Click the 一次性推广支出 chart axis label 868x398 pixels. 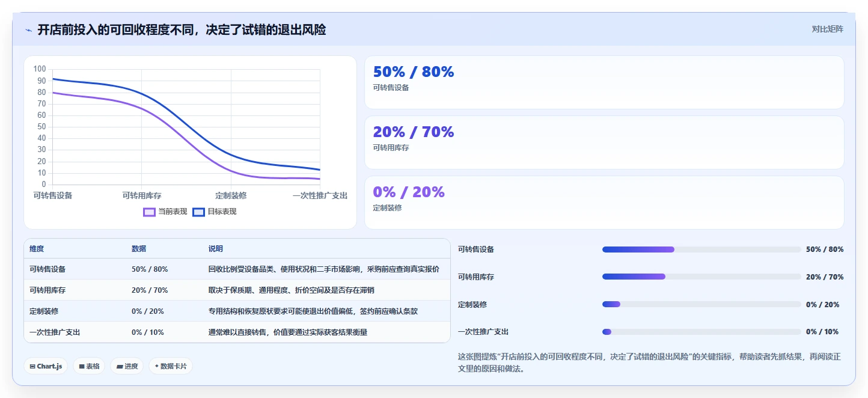click(x=320, y=195)
